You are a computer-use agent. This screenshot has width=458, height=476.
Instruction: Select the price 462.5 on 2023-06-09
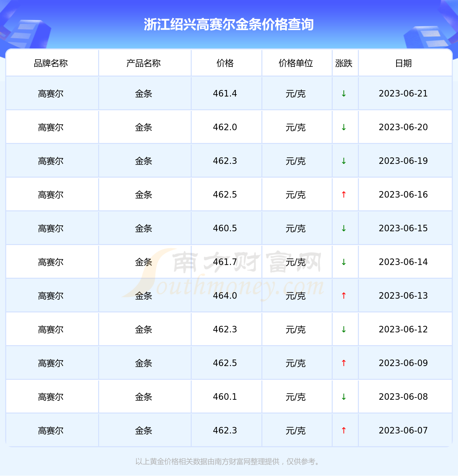tap(225, 363)
